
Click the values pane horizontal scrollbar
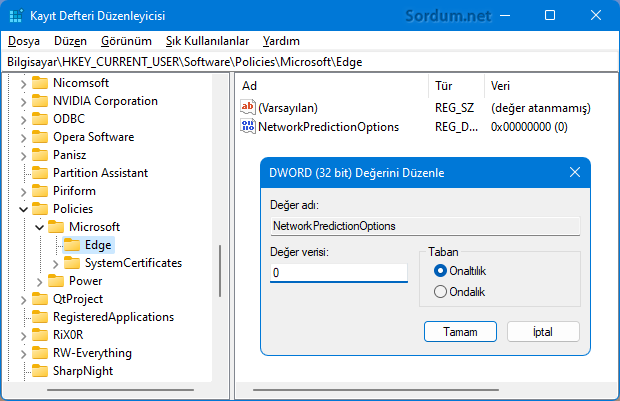[376, 390]
